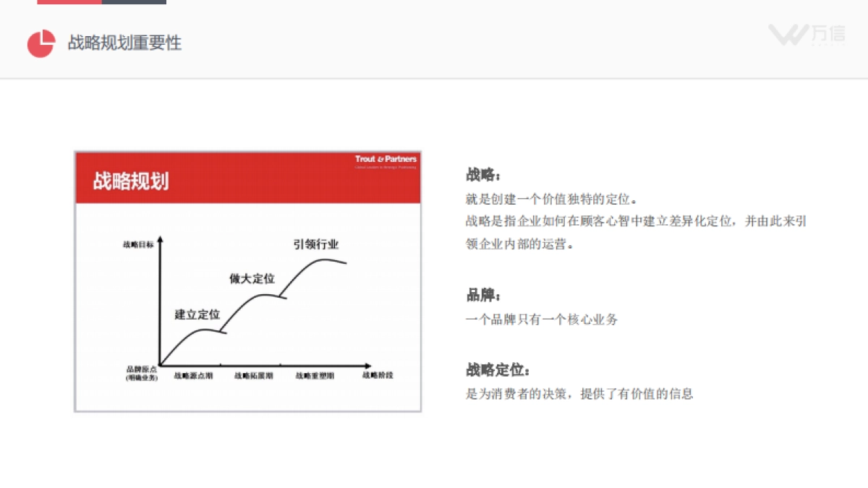Select the 万信 watermark logo
The height and width of the screenshot is (488, 868).
(807, 35)
